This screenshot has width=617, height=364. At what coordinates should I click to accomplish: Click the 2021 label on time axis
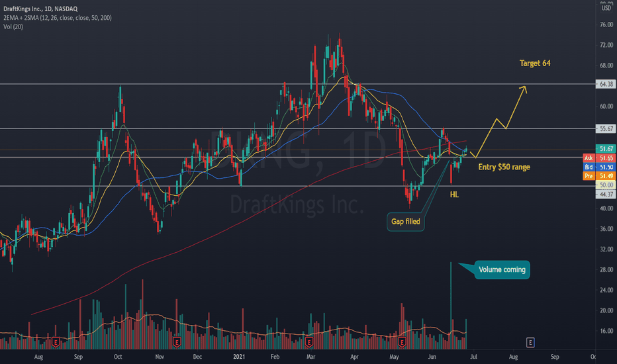239,357
